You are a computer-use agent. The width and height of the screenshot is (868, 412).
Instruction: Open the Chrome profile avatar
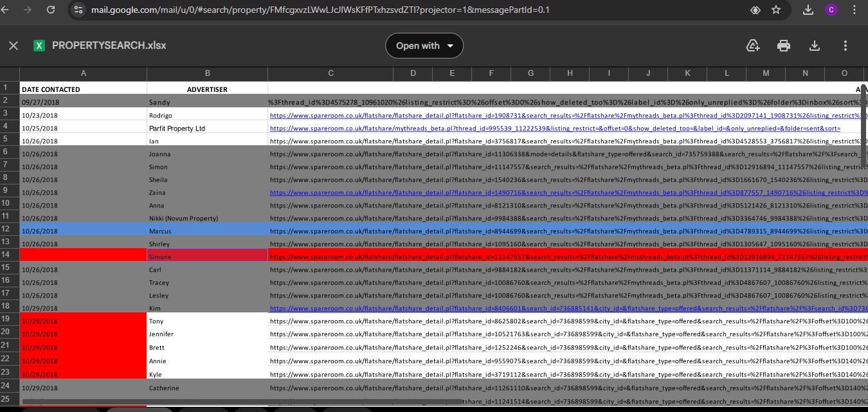(831, 10)
